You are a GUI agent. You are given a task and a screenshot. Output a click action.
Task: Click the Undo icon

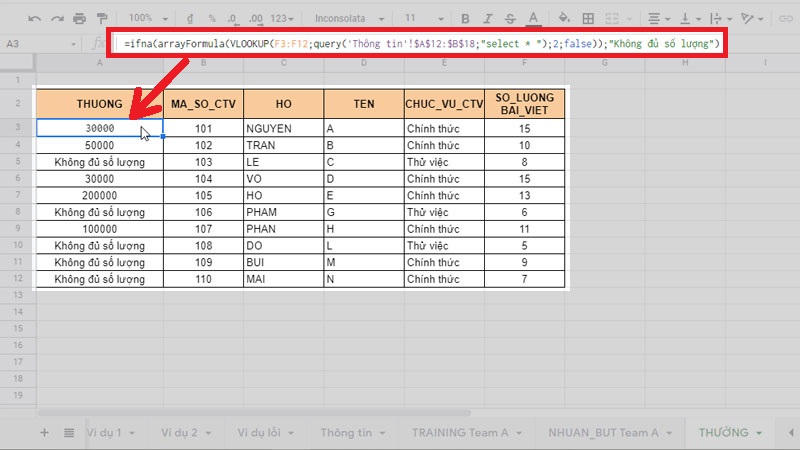click(34, 18)
